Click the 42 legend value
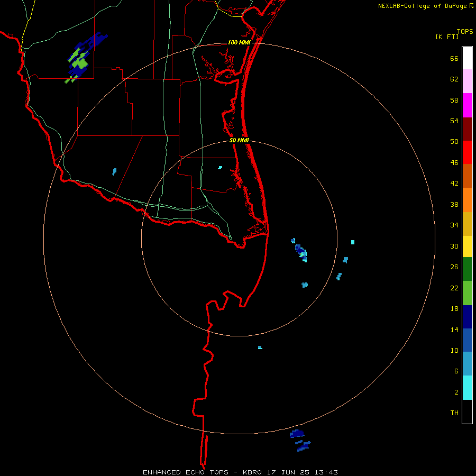This screenshot has width=476, height=476. point(454,184)
